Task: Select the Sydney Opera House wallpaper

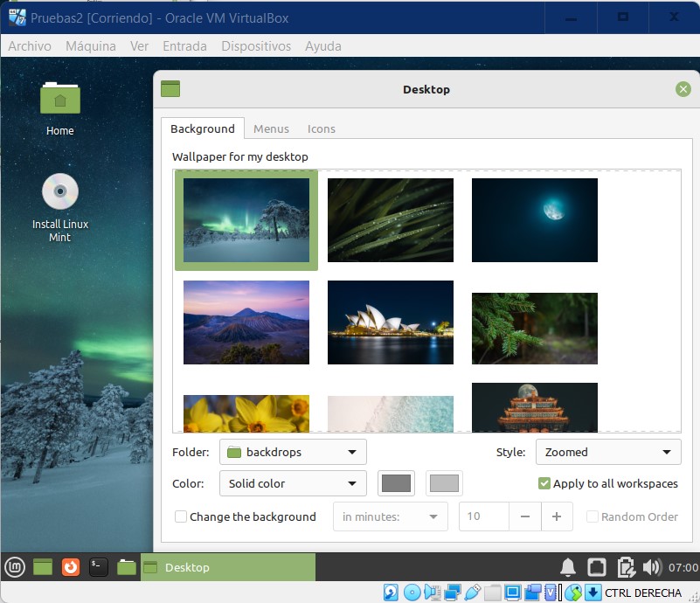Action: click(x=391, y=322)
